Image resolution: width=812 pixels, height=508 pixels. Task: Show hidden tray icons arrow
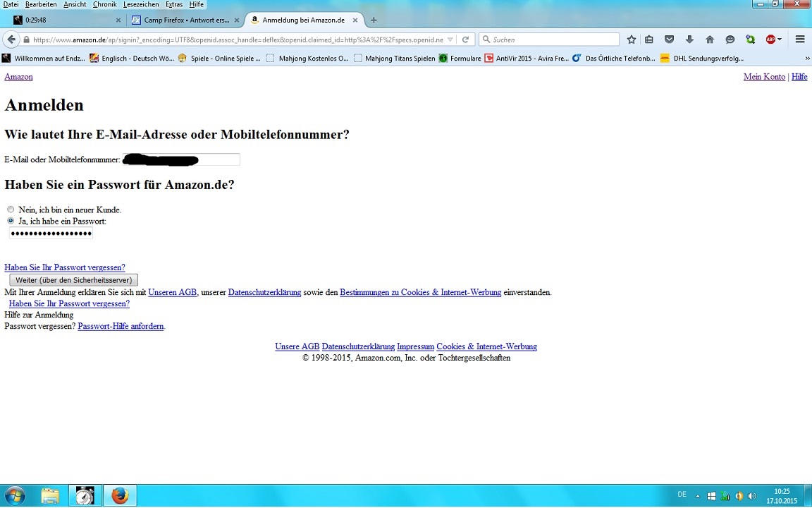pyautogui.click(x=698, y=496)
